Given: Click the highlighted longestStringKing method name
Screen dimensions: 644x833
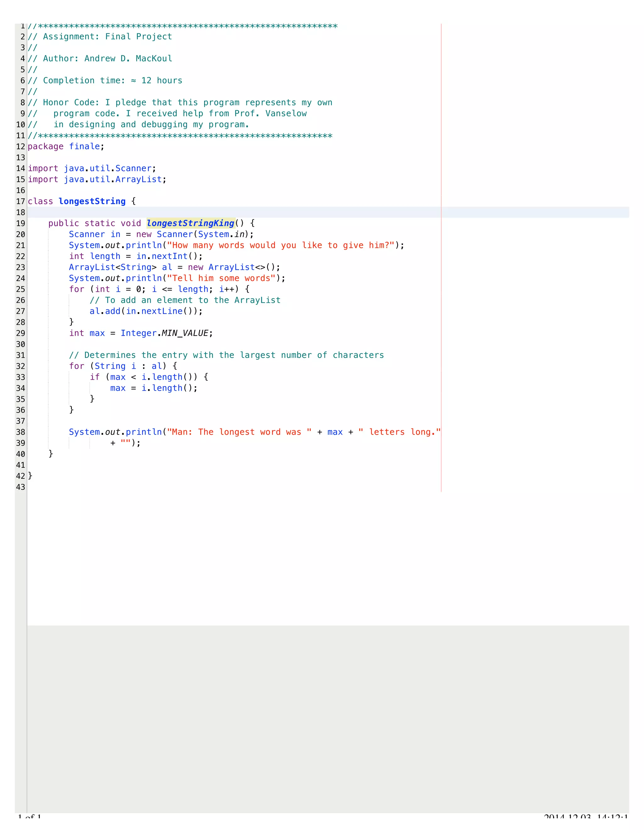Looking at the screenshot, I should point(190,223).
